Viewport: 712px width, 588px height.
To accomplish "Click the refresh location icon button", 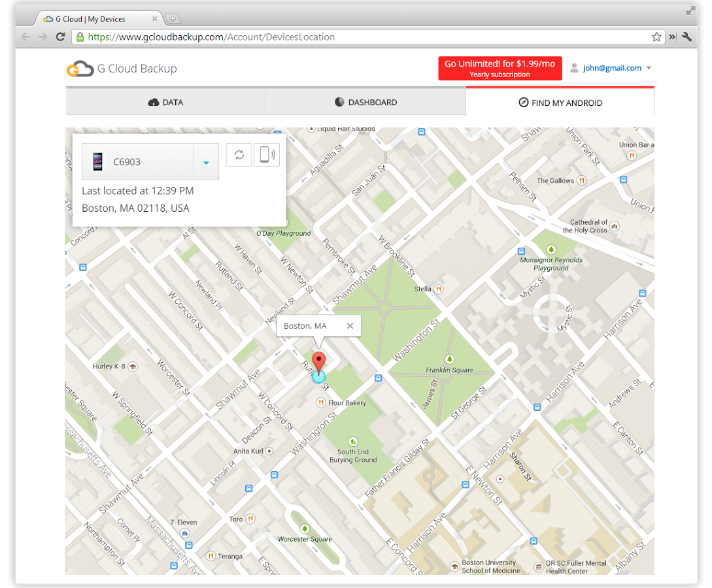I will click(239, 155).
